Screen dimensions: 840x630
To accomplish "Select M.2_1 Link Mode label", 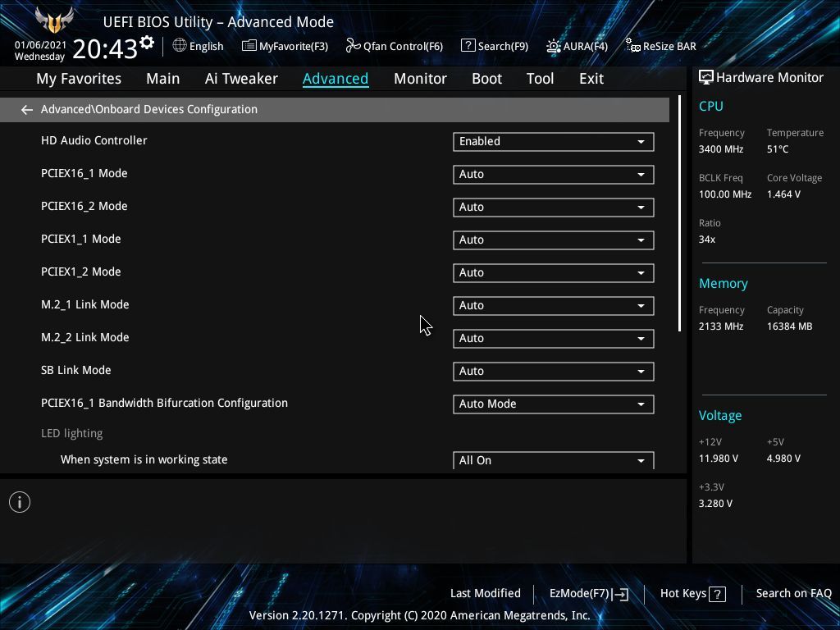I will pos(84,305).
